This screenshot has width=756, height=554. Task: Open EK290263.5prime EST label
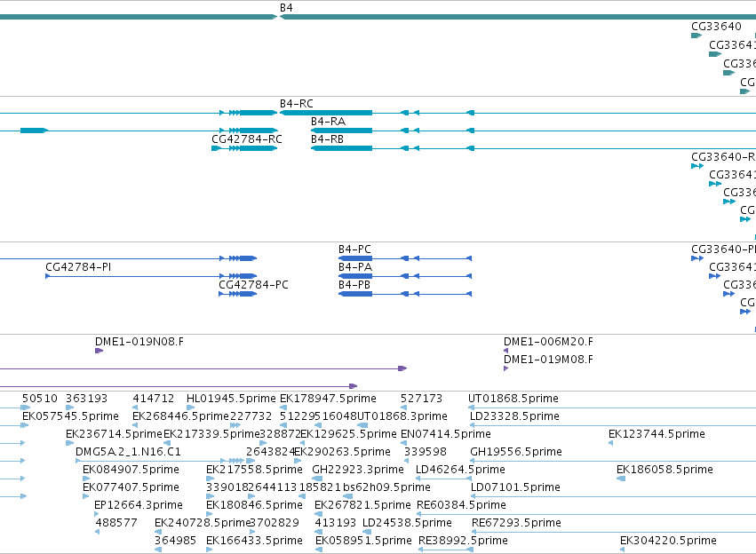pyautogui.click(x=342, y=453)
